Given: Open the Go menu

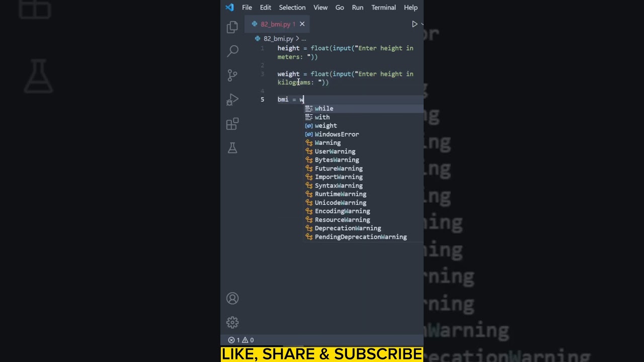Looking at the screenshot, I should [340, 8].
